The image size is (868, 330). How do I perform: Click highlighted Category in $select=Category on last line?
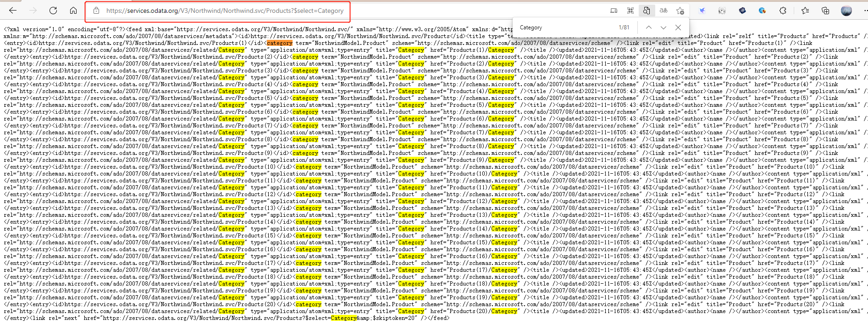click(x=343, y=318)
